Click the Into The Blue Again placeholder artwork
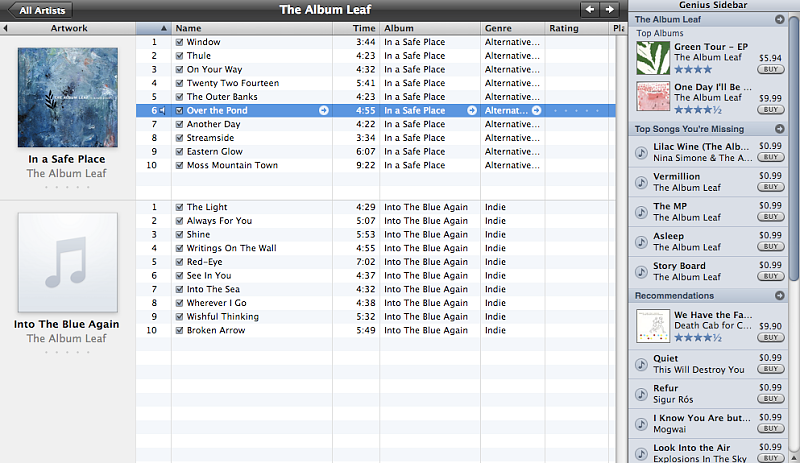800x463 pixels. click(68, 262)
